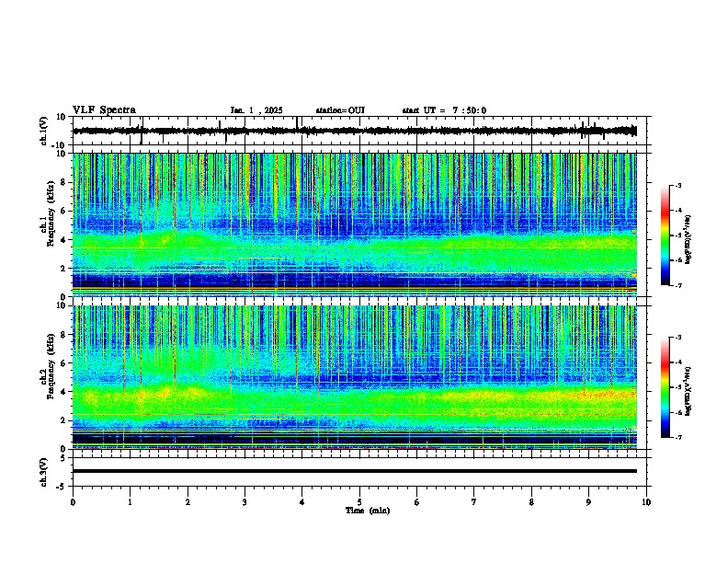Click time axis tick label '7'
The width and height of the screenshot is (728, 563).
click(x=474, y=502)
